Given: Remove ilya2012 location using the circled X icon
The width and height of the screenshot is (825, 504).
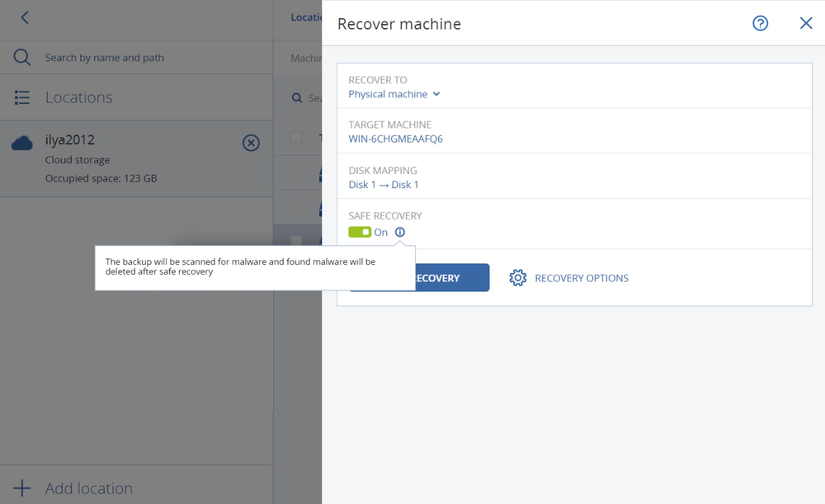Looking at the screenshot, I should click(x=251, y=143).
